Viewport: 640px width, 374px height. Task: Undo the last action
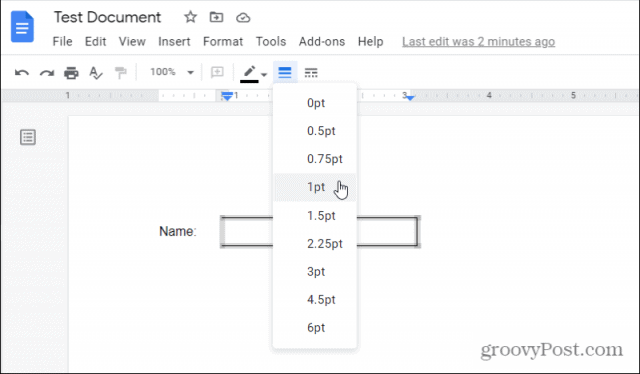point(22,73)
